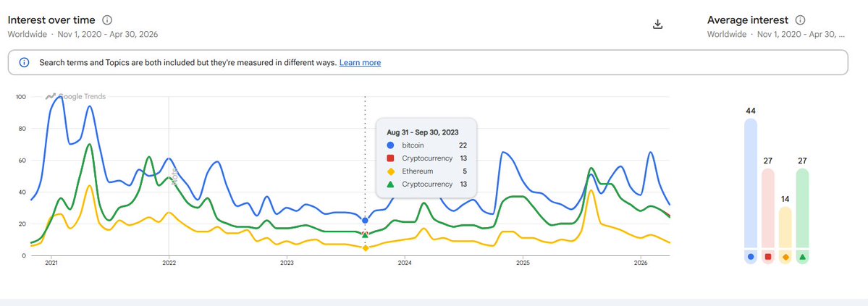Click the 2022 label on the x-axis
Viewport: 868px width, 306px height.
(169, 263)
